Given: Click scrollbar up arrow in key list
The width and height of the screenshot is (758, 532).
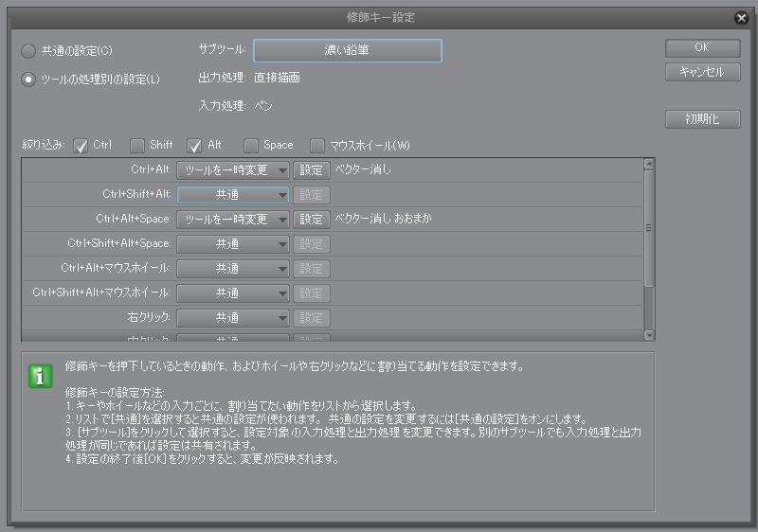Looking at the screenshot, I should [x=649, y=165].
